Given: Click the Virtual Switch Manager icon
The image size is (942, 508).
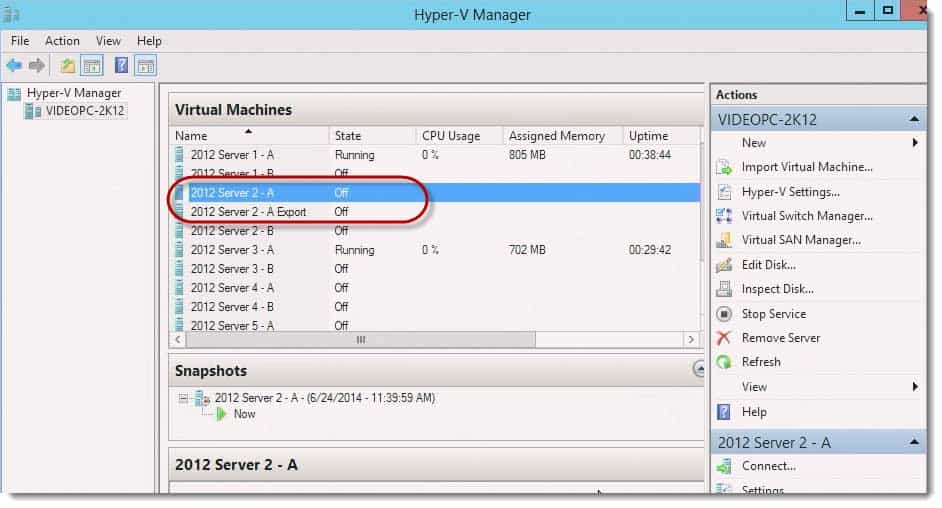Looking at the screenshot, I should coord(724,216).
